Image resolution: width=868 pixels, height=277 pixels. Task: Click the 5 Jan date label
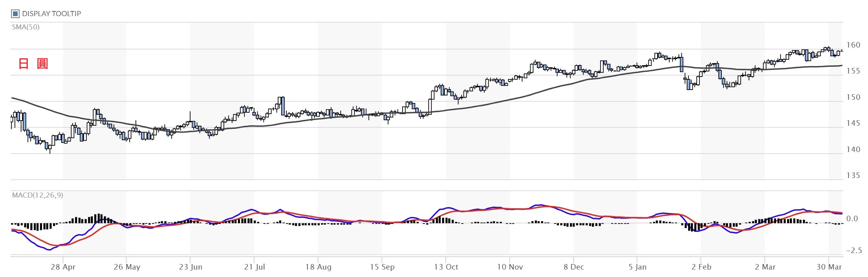(637, 267)
